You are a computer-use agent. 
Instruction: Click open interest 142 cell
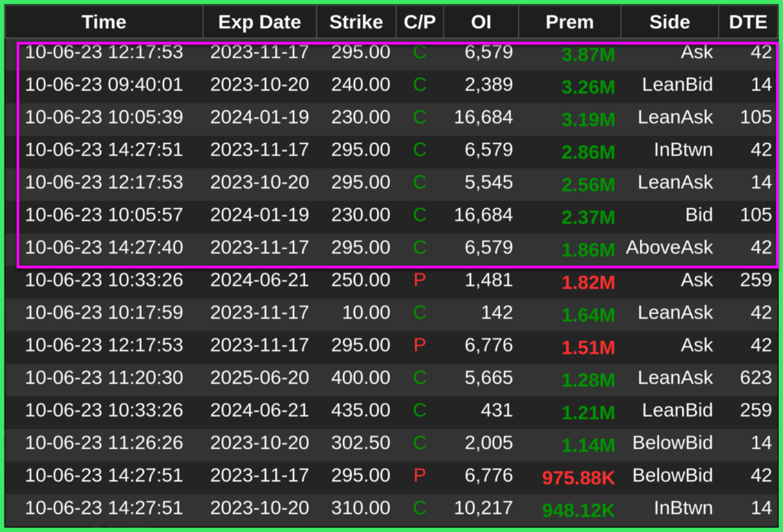tap(497, 313)
